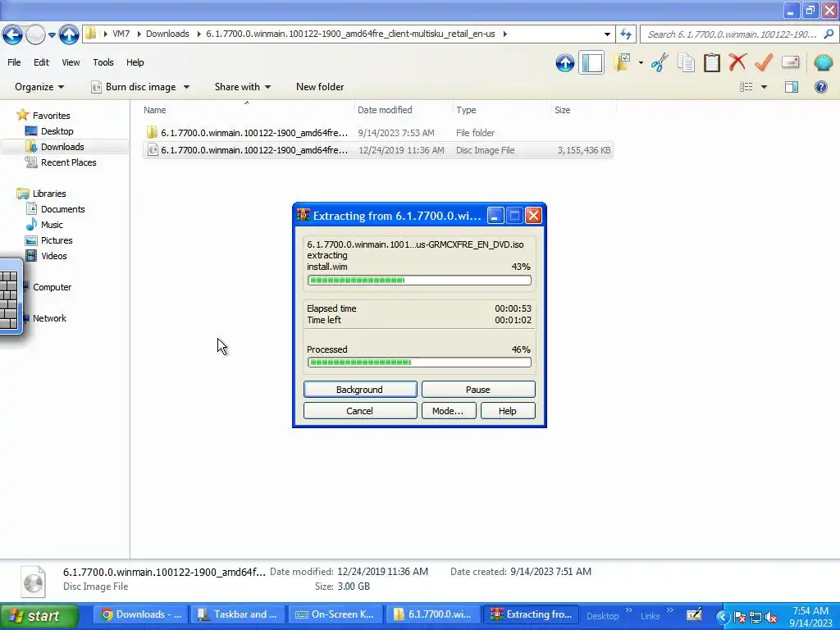Screen dimensions: 840x630
Task: Click the clipboard Paste icon
Action: (x=711, y=62)
